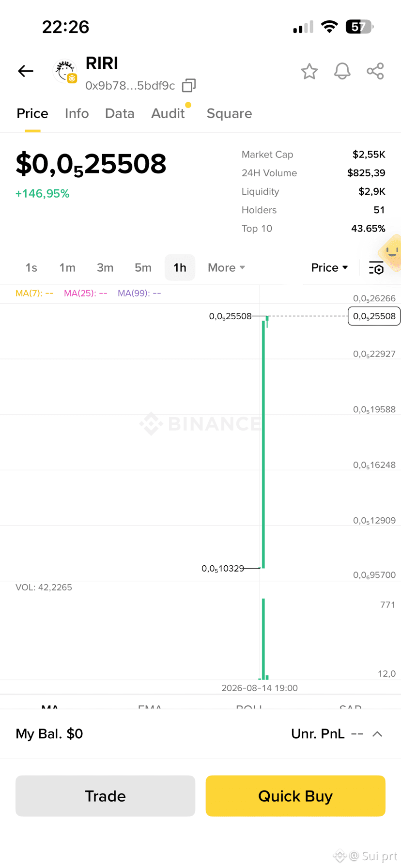Copy the RIRI contract address
This screenshot has height=868, width=401.
(189, 86)
